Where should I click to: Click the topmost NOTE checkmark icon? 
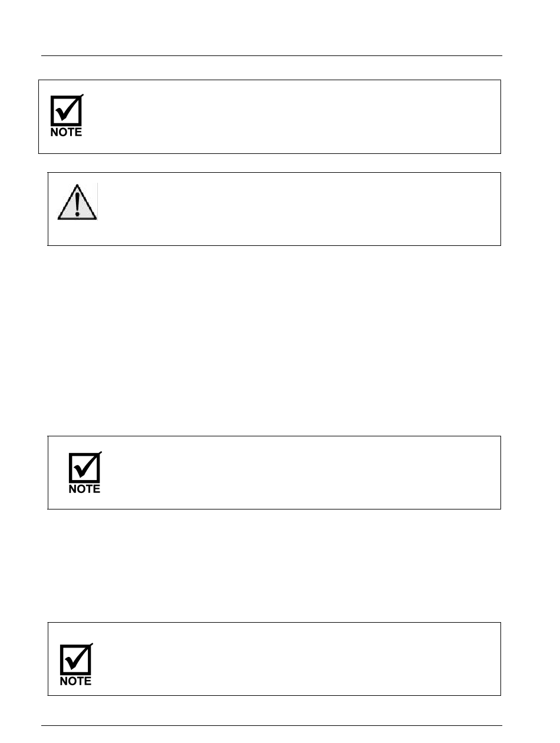point(67,116)
